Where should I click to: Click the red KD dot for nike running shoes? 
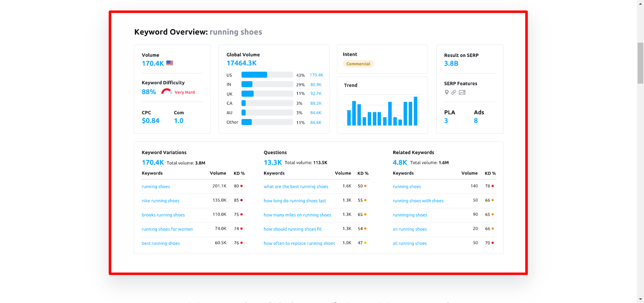pyautogui.click(x=242, y=200)
